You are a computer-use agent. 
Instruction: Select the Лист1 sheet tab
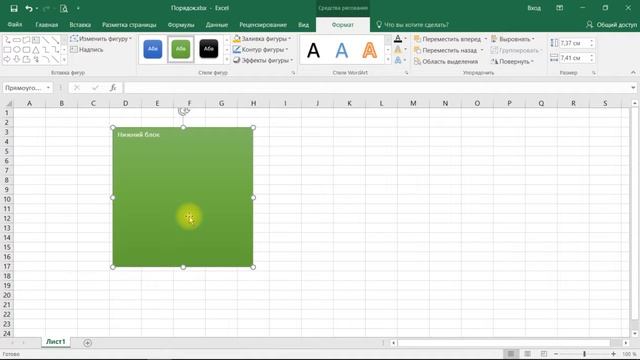[56, 342]
